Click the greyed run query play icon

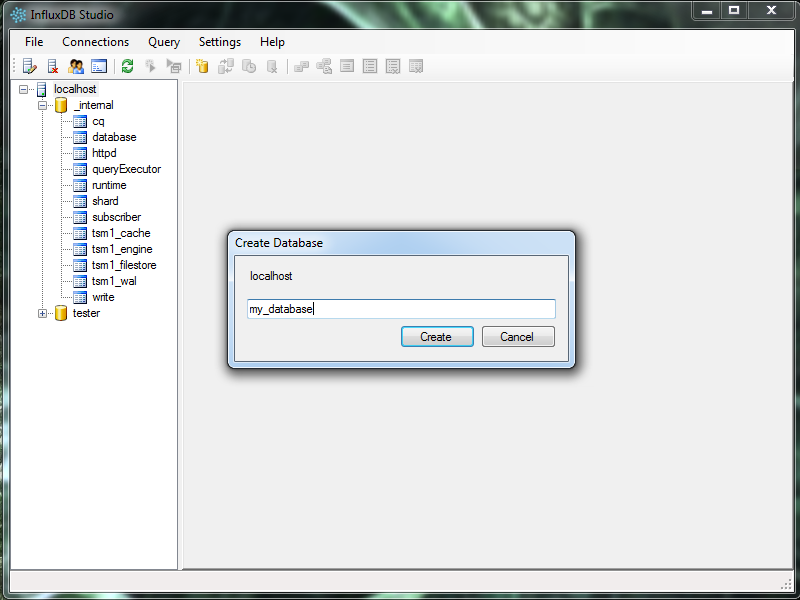click(151, 66)
